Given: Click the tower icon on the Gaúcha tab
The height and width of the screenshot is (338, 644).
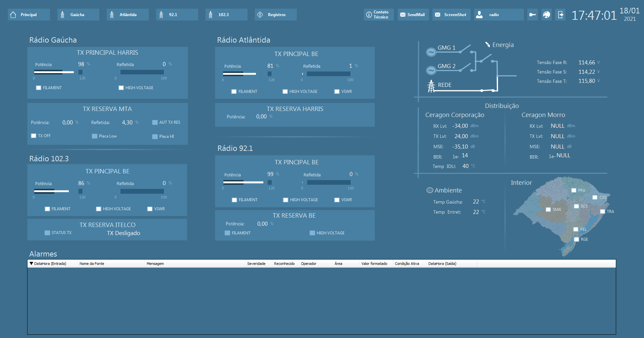Looking at the screenshot, I should [x=62, y=15].
